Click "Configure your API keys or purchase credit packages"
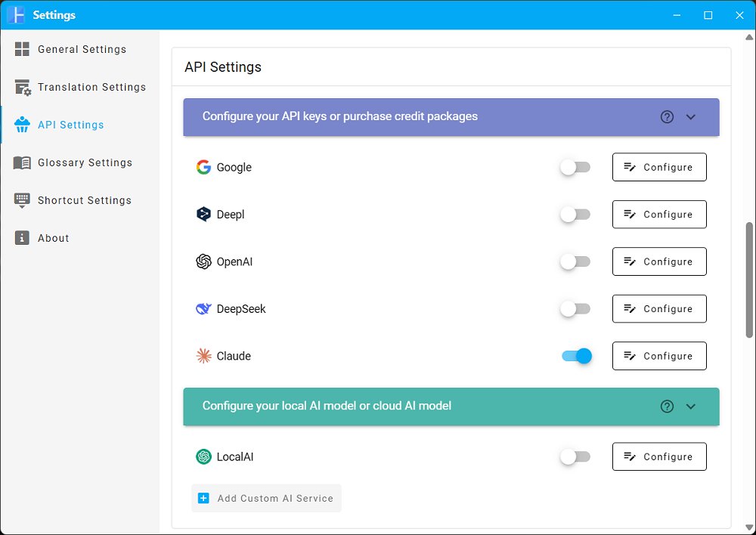 click(340, 116)
